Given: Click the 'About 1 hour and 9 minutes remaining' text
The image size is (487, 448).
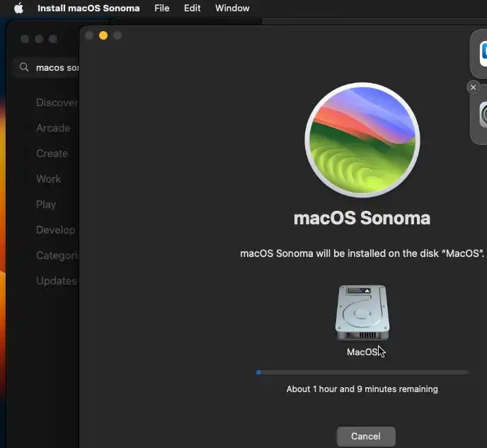Looking at the screenshot, I should click(x=362, y=389).
